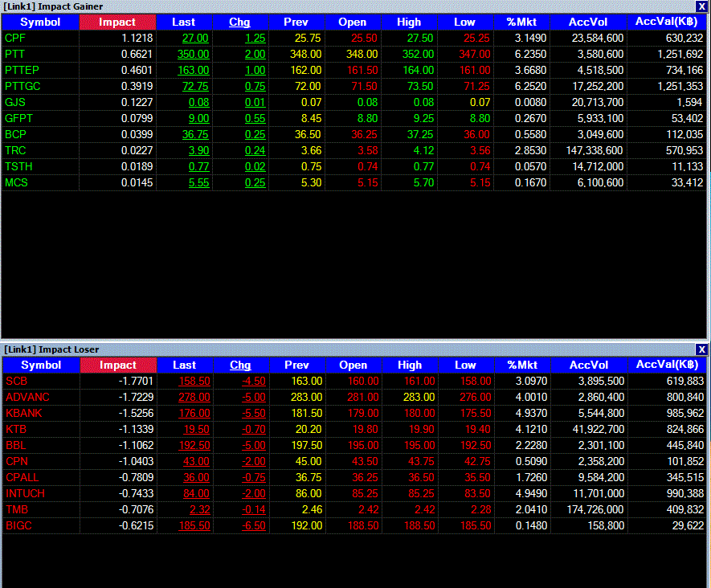Click CPF impact value 1.1218
The image size is (711, 588).
coord(137,38)
